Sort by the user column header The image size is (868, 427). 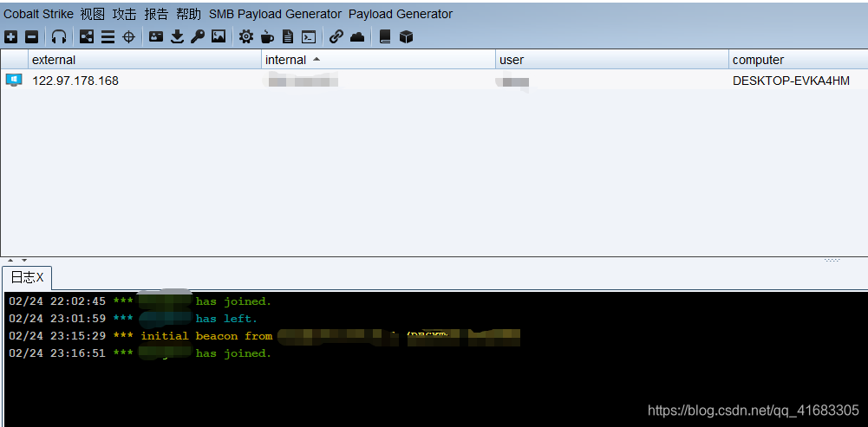612,60
